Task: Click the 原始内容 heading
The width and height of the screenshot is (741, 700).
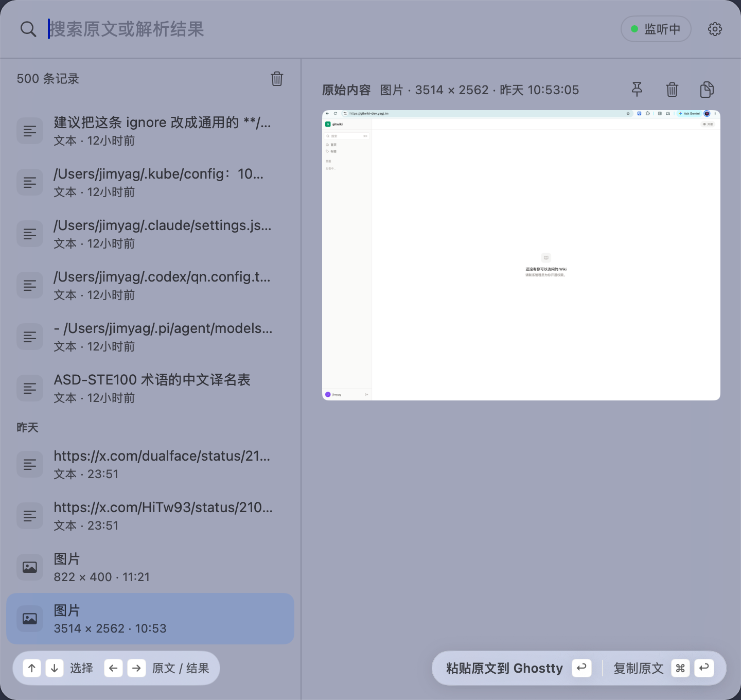Action: (x=346, y=90)
